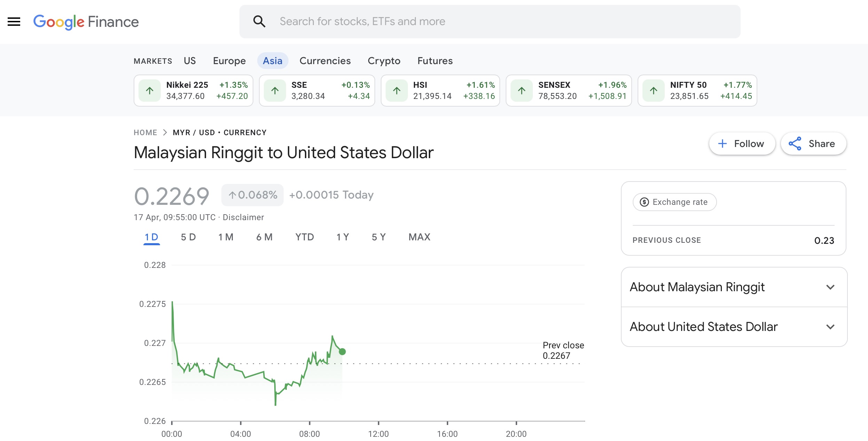This screenshot has width=868, height=441.
Task: Click the Prev close 0.2267 chart label
Action: point(563,350)
